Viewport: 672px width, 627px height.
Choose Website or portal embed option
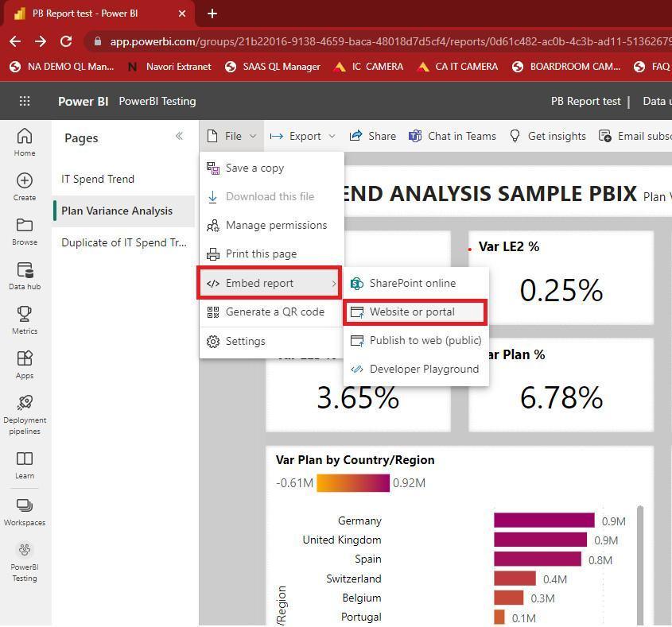pos(416,312)
